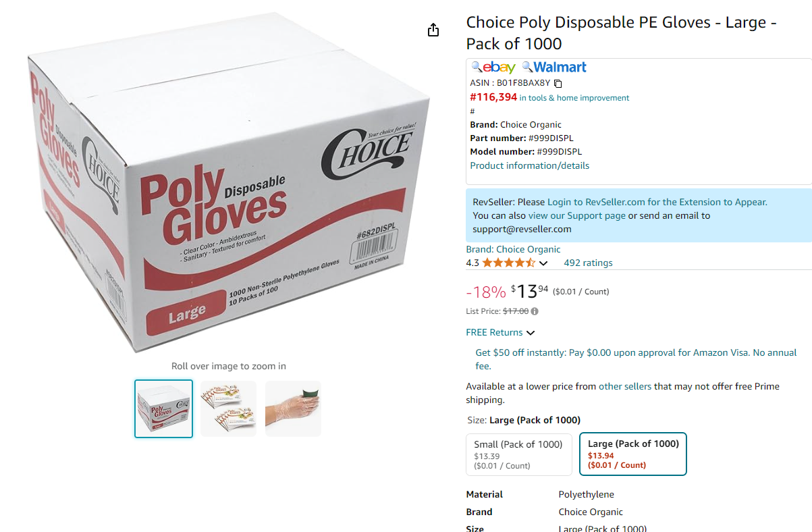812x532 pixels.
Task: Select Large (Pack of 1000) size option
Action: pyautogui.click(x=633, y=454)
